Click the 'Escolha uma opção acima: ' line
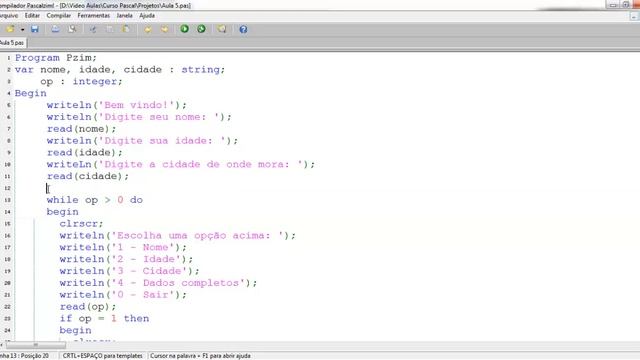 tap(178, 236)
